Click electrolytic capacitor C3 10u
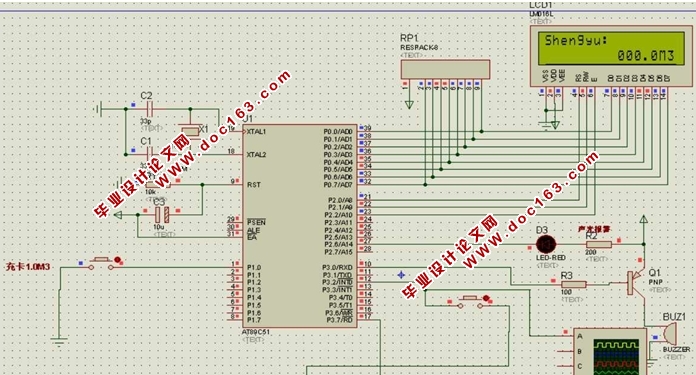Viewport: 696px width, 375px height. coord(162,215)
